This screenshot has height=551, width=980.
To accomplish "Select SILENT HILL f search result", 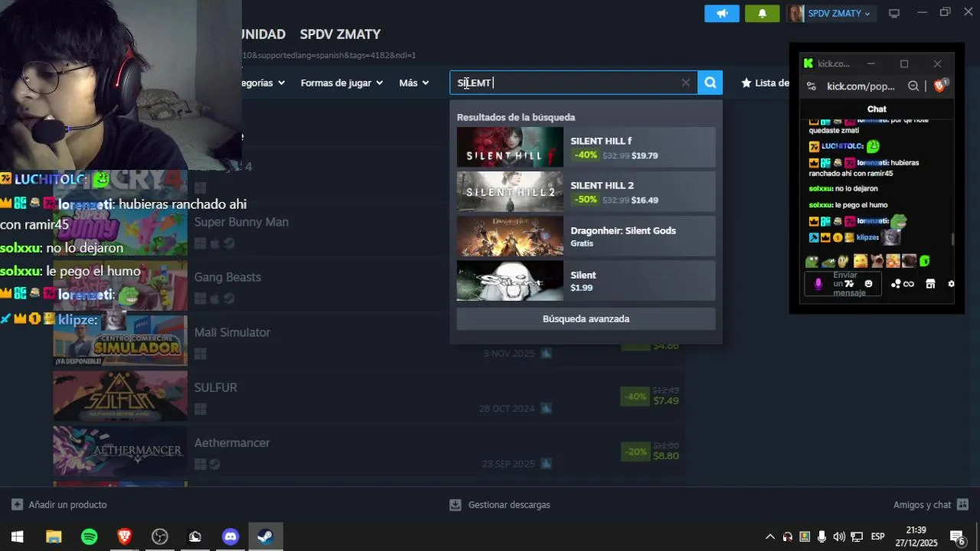I will (586, 147).
